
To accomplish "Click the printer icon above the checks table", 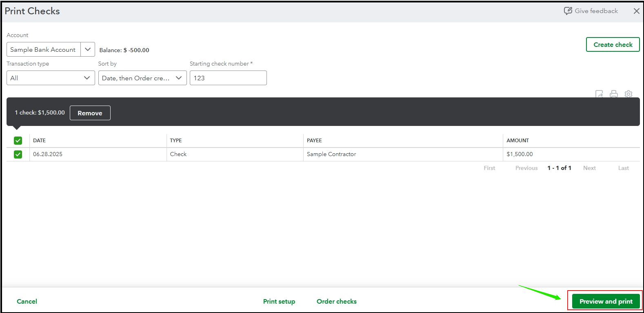I will click(614, 94).
